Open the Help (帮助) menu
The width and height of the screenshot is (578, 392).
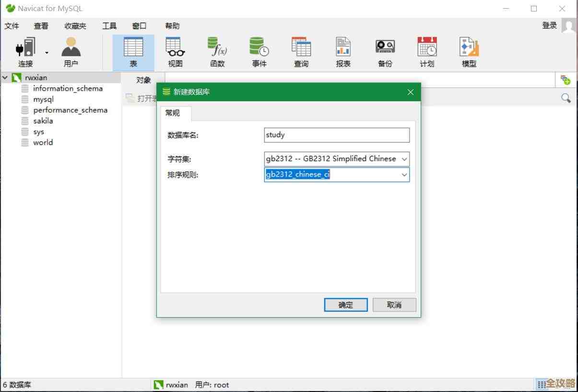point(172,26)
